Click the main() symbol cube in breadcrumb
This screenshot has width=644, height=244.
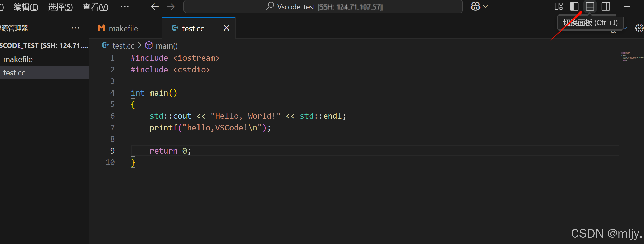coord(149,45)
